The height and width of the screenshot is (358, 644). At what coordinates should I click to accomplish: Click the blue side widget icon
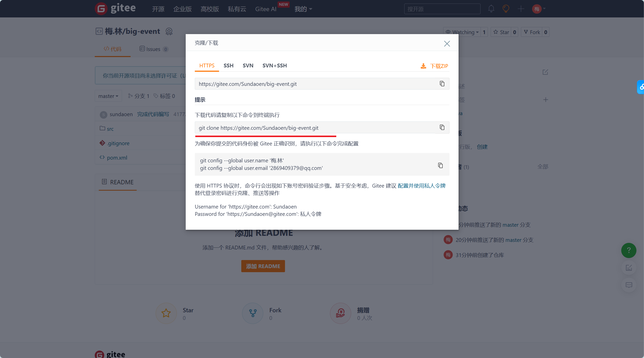[641, 87]
